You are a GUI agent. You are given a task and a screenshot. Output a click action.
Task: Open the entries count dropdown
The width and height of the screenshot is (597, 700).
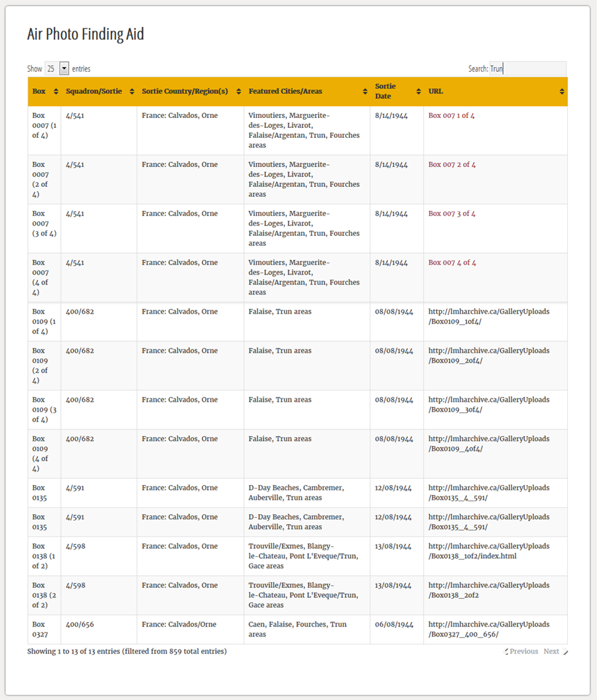coord(57,69)
